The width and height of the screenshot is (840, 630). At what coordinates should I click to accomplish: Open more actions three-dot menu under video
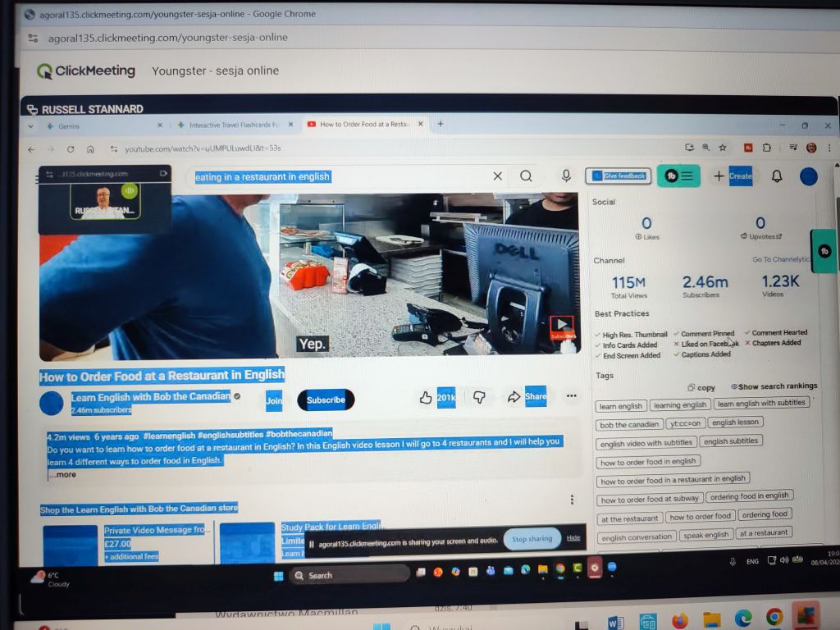coord(572,396)
